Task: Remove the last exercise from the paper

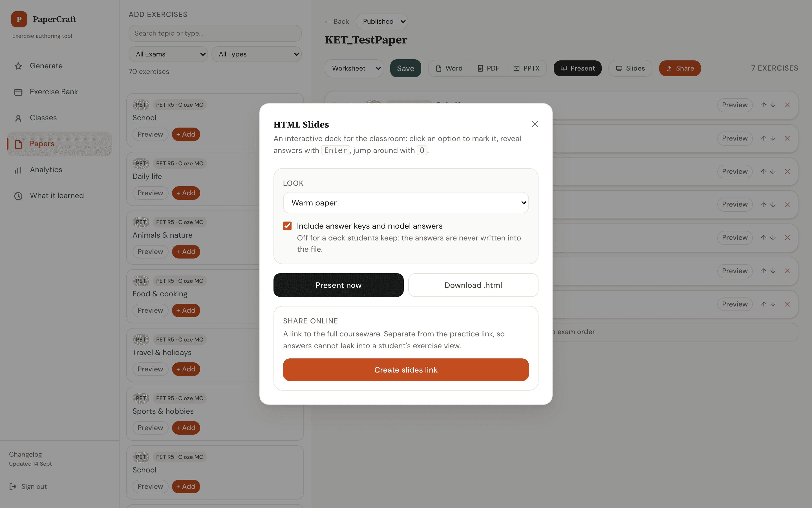Action: 787,304
